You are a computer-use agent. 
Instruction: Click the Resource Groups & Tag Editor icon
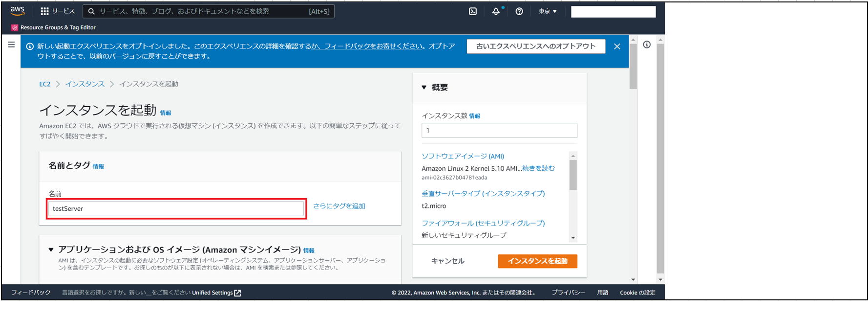(15, 28)
